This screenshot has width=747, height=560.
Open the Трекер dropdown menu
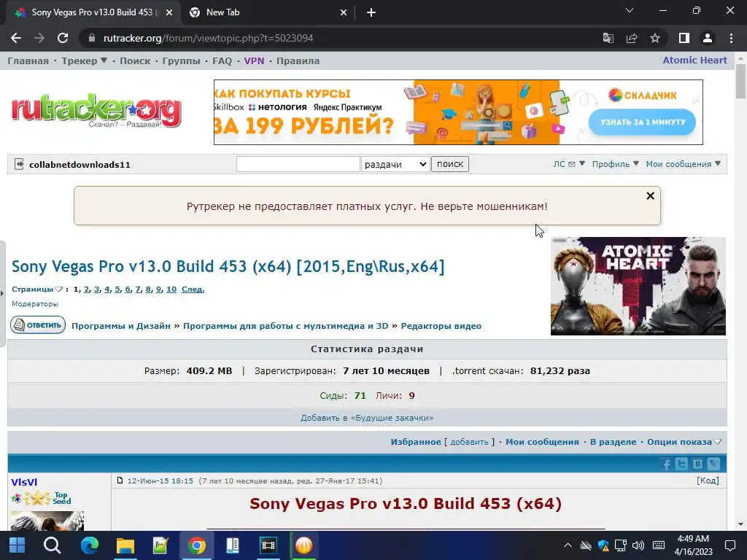pyautogui.click(x=85, y=61)
